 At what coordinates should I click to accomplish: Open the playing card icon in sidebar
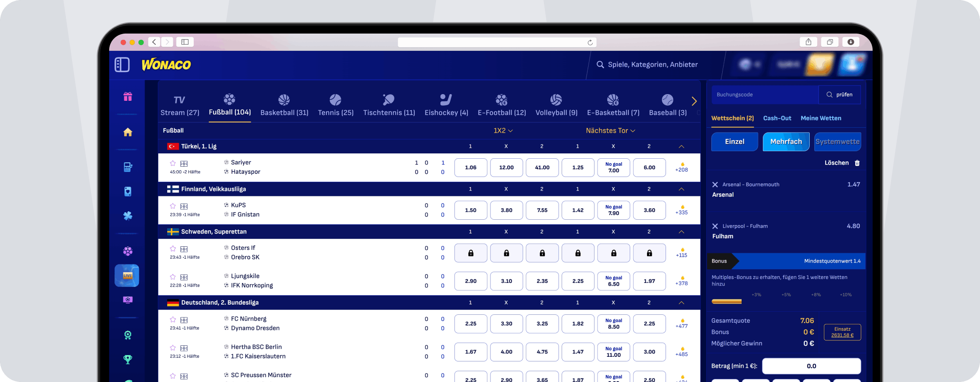pyautogui.click(x=128, y=191)
